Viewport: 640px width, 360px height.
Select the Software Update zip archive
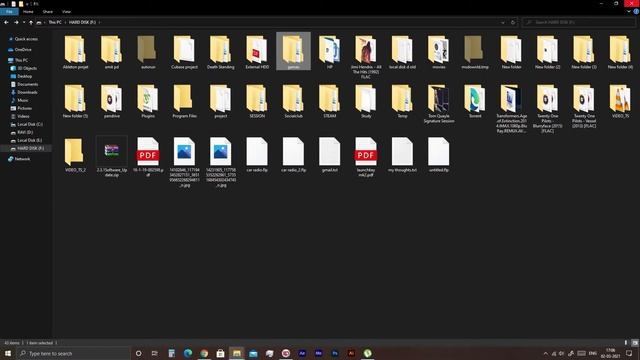coord(112,157)
